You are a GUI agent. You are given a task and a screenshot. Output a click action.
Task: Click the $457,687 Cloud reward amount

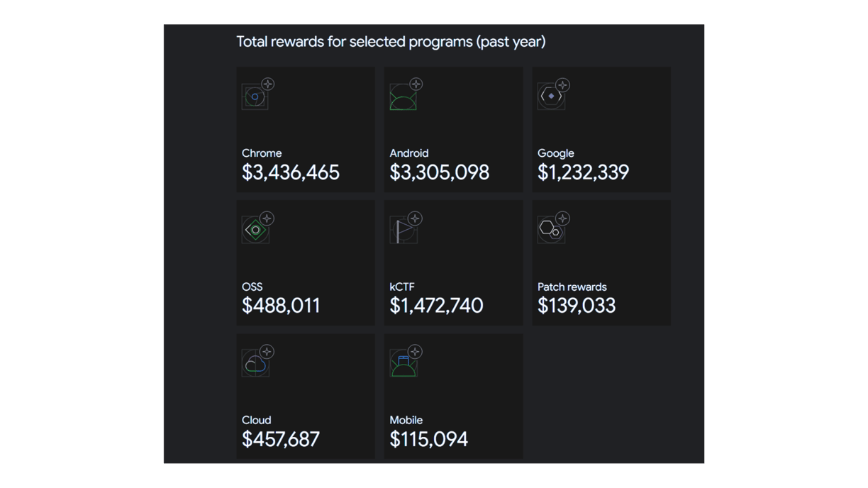(281, 439)
